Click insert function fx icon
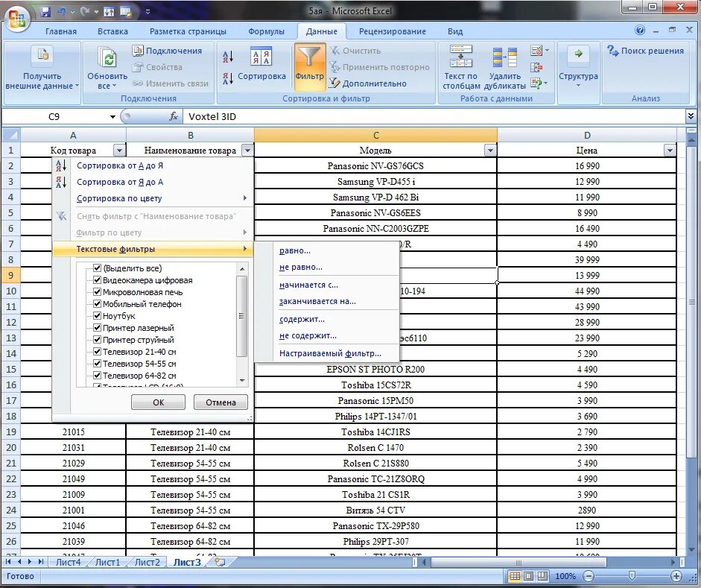This screenshot has height=588, width=701. tap(174, 117)
